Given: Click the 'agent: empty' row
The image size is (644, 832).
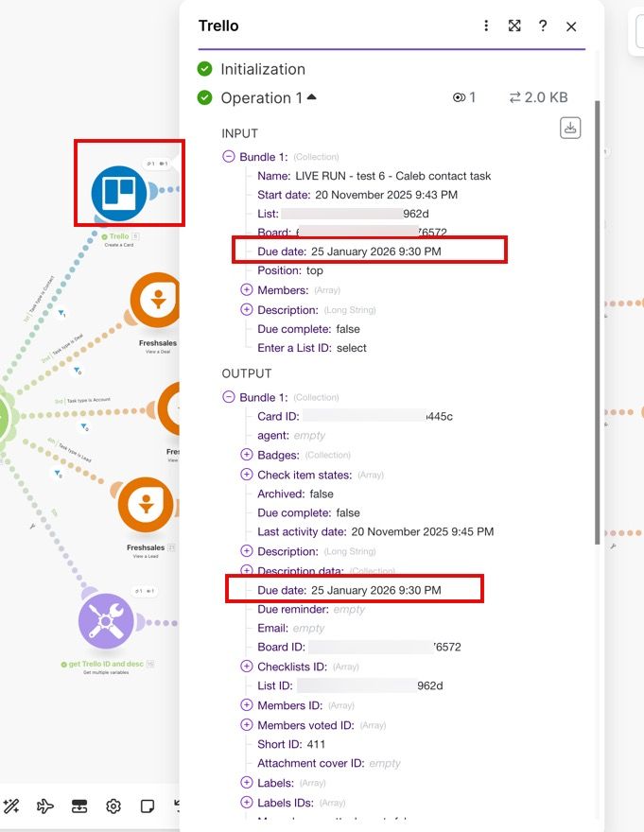Looking at the screenshot, I should tap(291, 436).
